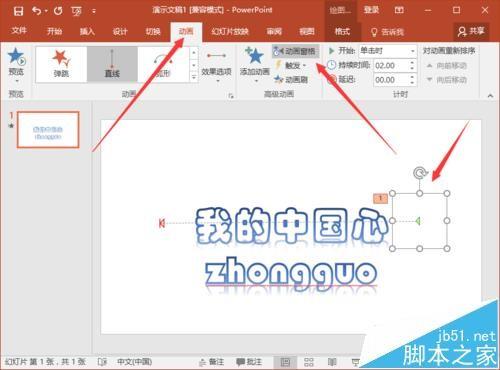Switch to the 视图 ribbon tab
Screen dimensions: 500x370
(307, 31)
